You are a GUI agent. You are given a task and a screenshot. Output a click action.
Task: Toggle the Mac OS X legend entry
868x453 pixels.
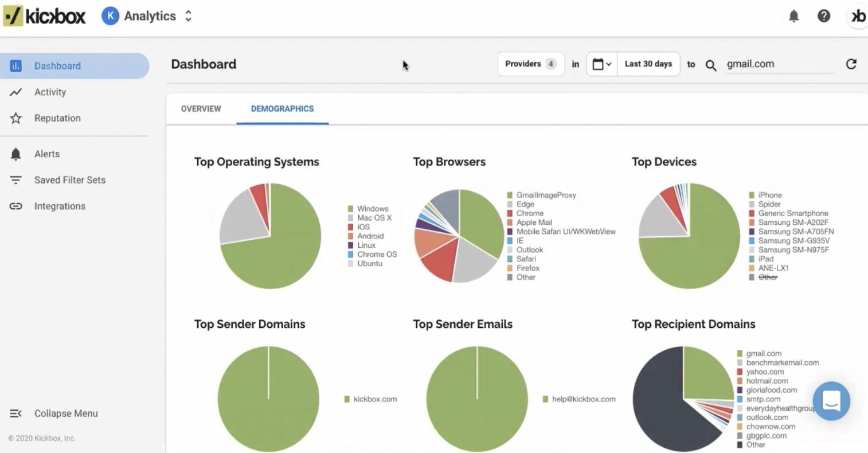370,218
